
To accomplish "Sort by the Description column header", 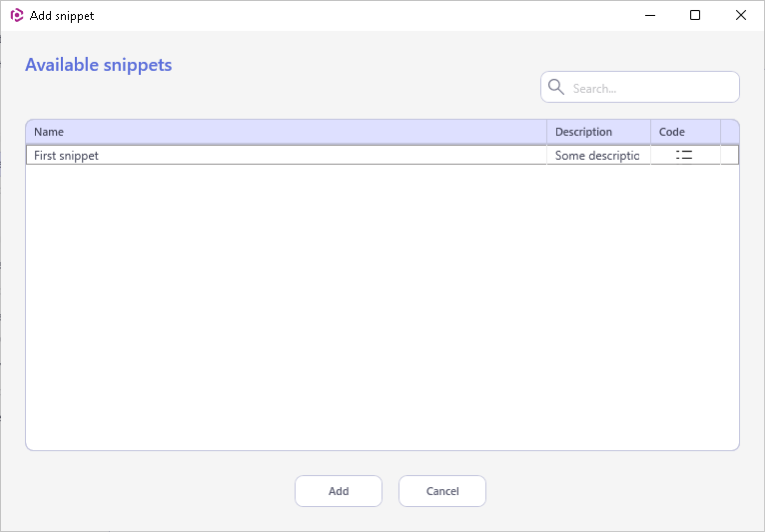I will coord(598,132).
